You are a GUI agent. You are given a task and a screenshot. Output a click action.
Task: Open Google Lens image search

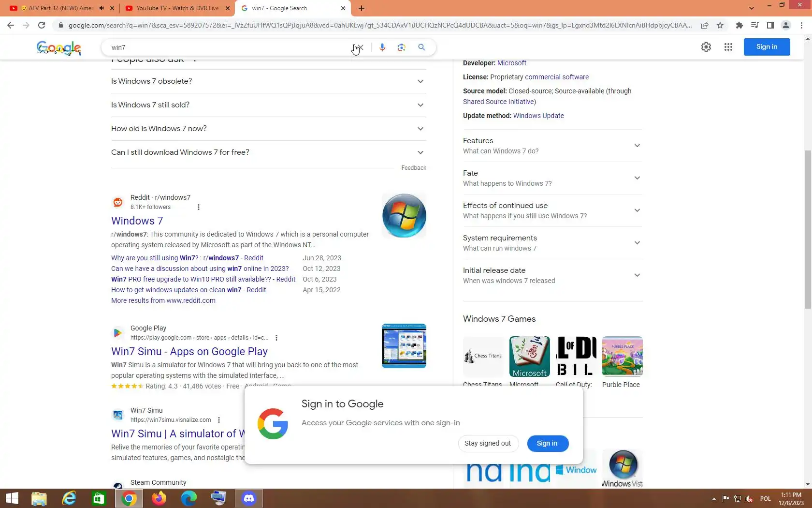coord(402,47)
